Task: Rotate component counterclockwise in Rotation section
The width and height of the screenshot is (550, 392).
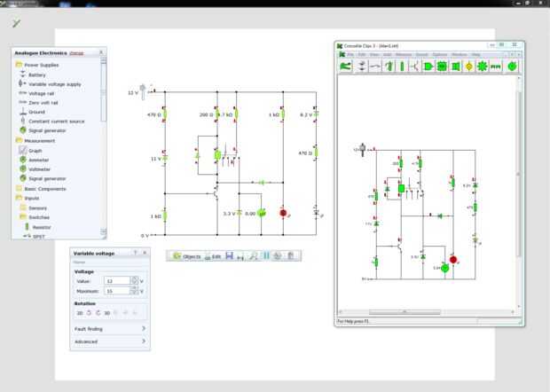Action: coord(89,313)
